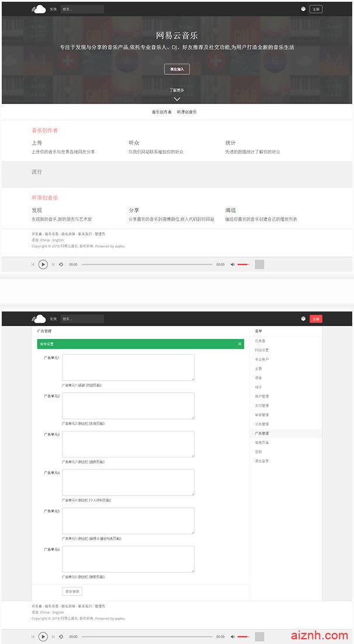Skip to previous track in landing page player

[33, 265]
